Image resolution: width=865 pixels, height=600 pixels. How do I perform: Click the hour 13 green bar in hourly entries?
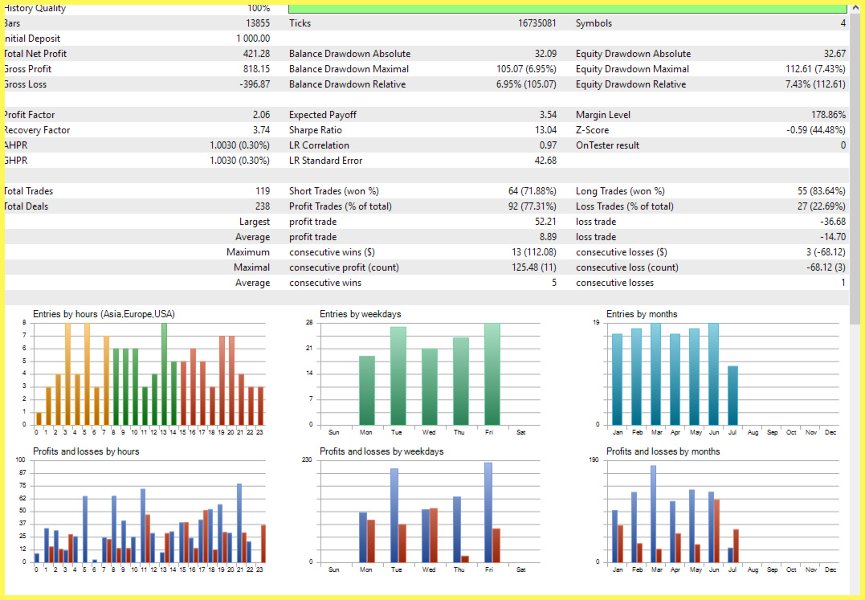point(164,374)
